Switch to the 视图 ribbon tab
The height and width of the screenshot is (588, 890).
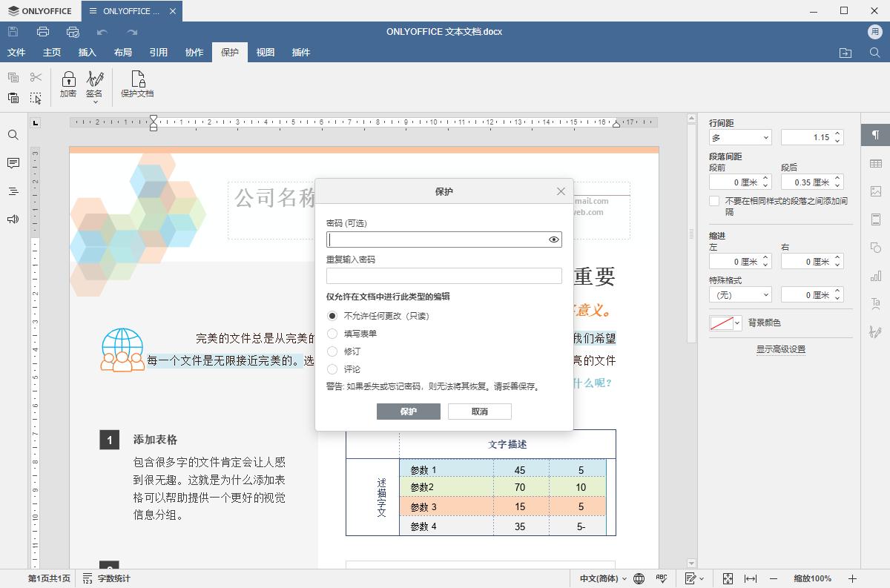pos(265,52)
